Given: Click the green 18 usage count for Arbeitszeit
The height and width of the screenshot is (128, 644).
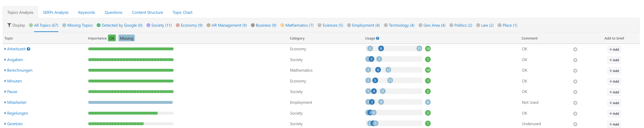Looking at the screenshot, I should click(428, 49).
